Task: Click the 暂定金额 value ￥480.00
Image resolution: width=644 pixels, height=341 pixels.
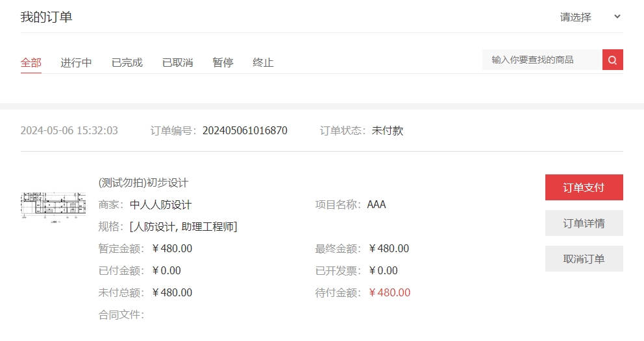Action: [171, 249]
